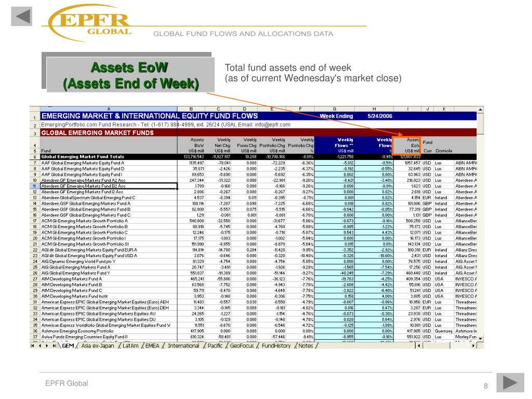Go to the previous slide arrow

tap(21, 16)
